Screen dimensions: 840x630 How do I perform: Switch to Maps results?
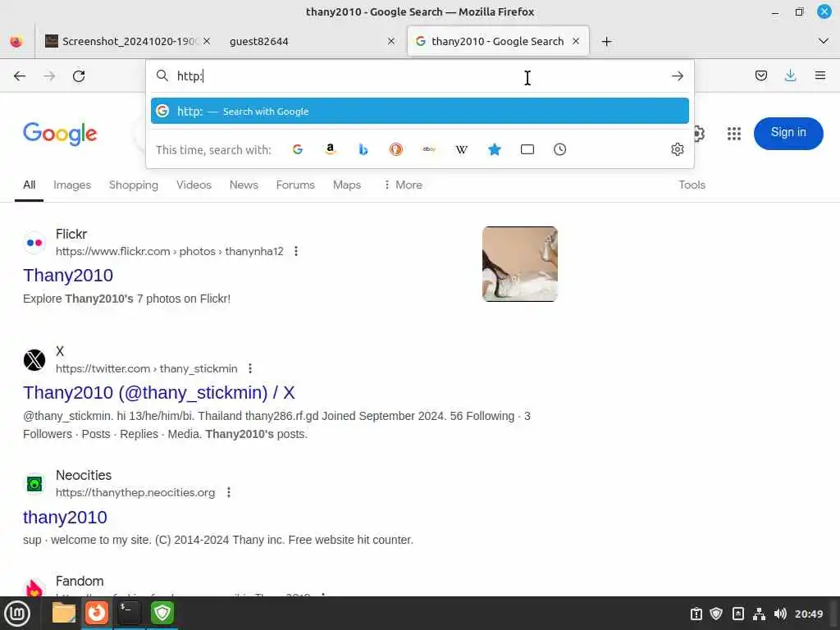pyautogui.click(x=347, y=185)
